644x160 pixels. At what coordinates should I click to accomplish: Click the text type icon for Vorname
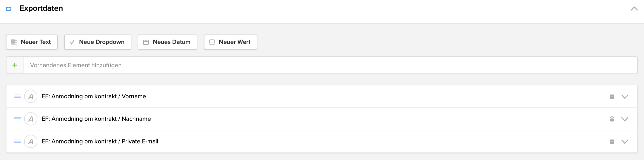(31, 96)
